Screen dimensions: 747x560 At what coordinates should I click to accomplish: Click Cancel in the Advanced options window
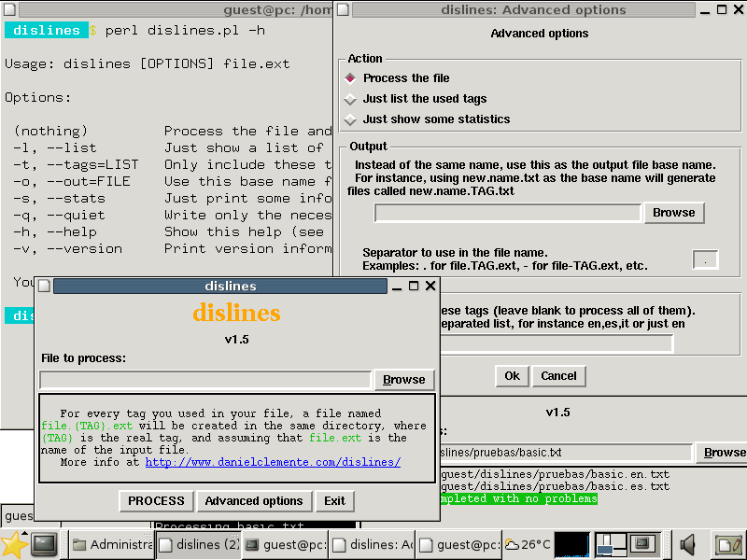click(558, 376)
